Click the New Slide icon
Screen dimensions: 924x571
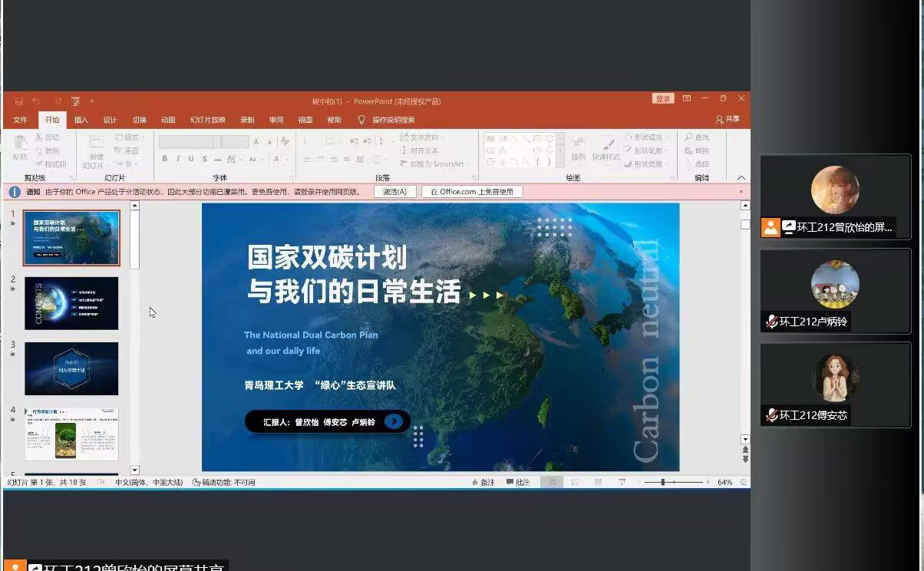(96, 150)
